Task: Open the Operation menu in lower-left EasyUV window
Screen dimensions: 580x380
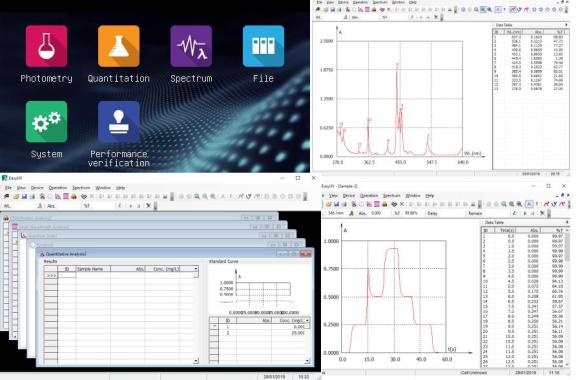Action: click(x=58, y=188)
